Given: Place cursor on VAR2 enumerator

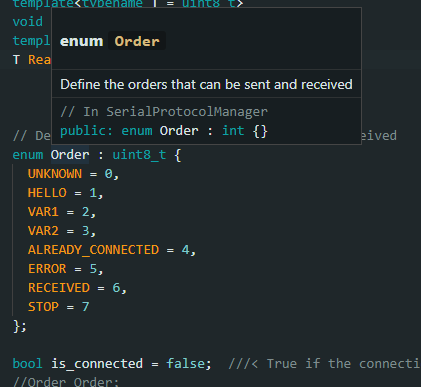Looking at the screenshot, I should tap(43, 231).
